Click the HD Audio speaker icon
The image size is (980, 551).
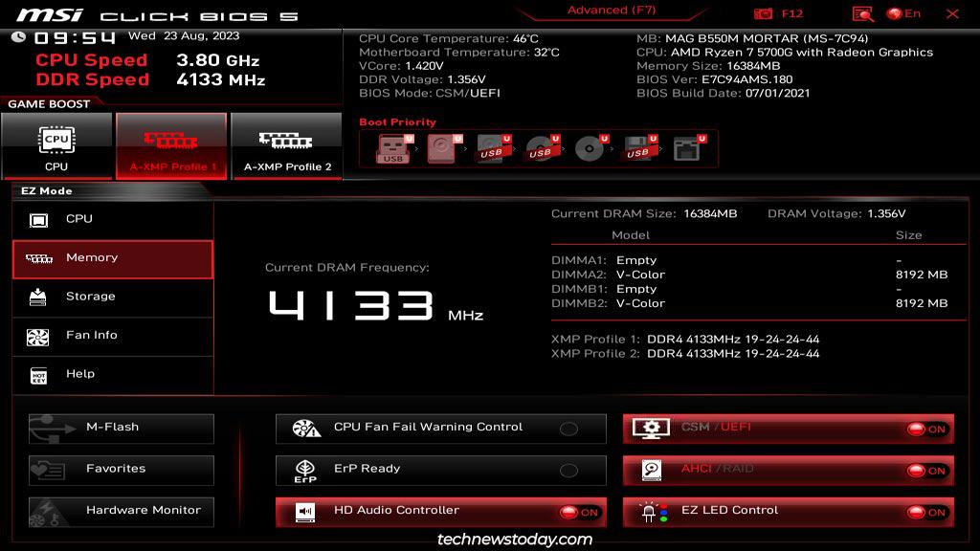coord(305,513)
